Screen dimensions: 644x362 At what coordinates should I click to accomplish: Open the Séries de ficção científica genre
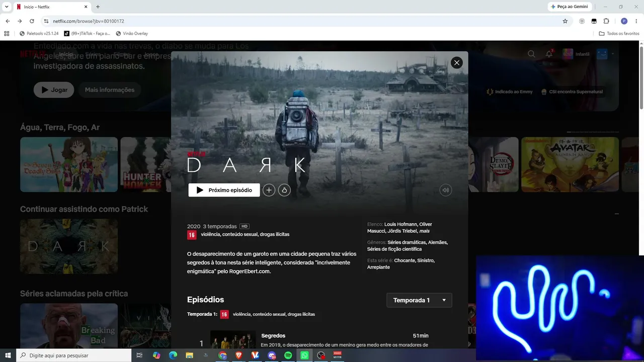(x=394, y=249)
